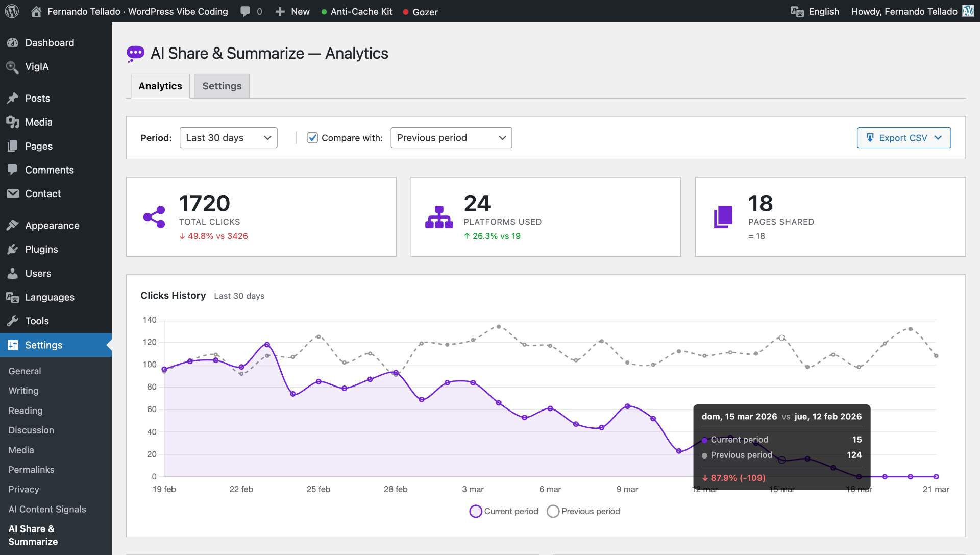Click the WordPress logo icon

coord(12,11)
